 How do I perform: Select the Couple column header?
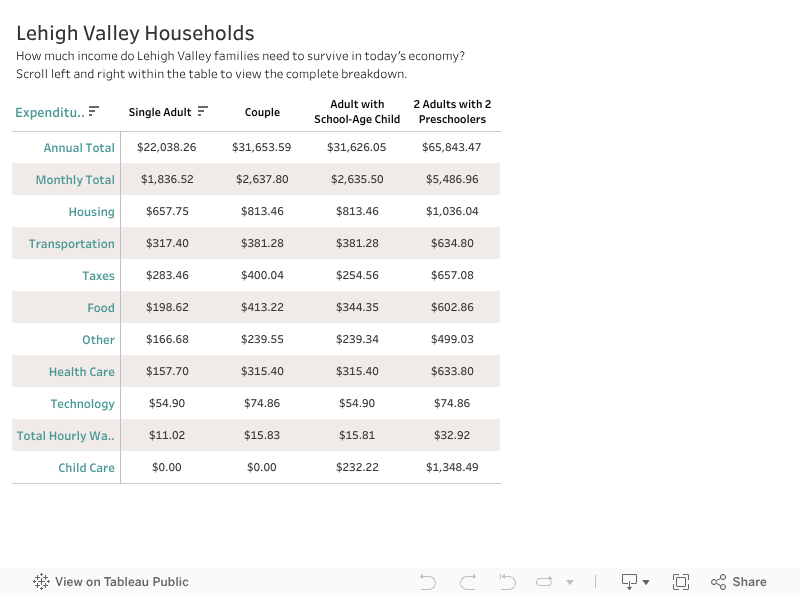click(x=262, y=112)
